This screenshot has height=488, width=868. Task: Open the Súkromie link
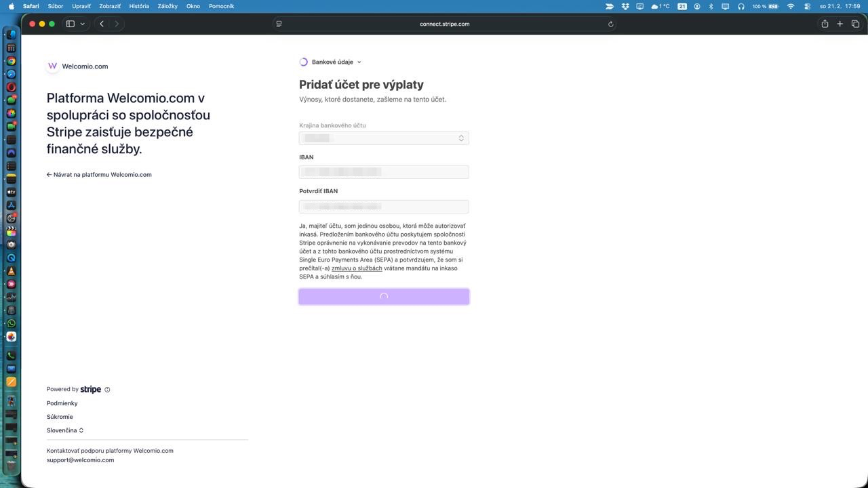point(60,417)
